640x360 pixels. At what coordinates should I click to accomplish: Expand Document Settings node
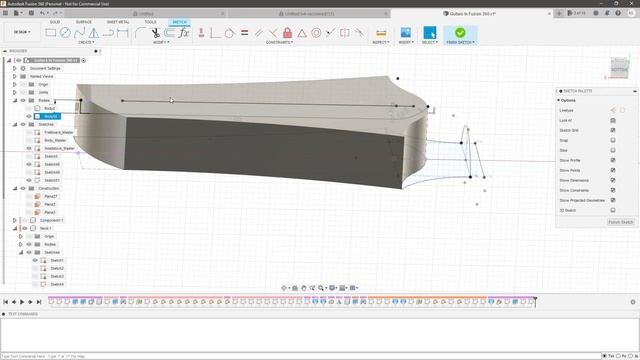(15, 69)
